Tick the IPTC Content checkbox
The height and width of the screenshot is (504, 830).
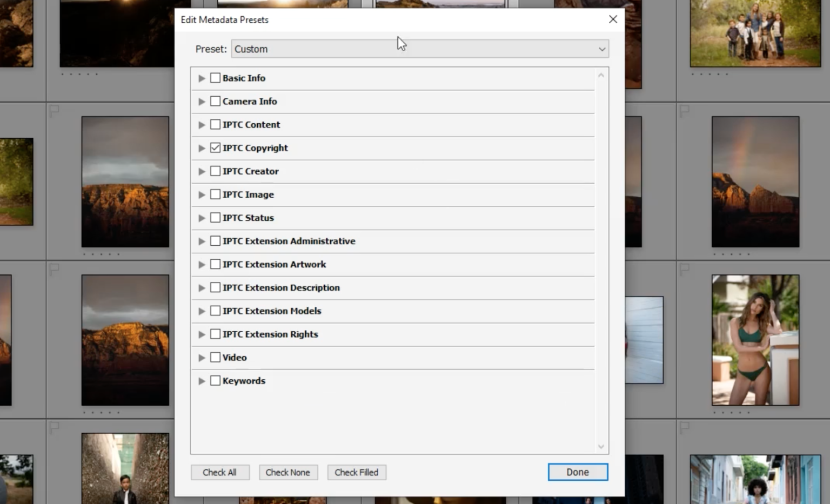[x=215, y=124]
